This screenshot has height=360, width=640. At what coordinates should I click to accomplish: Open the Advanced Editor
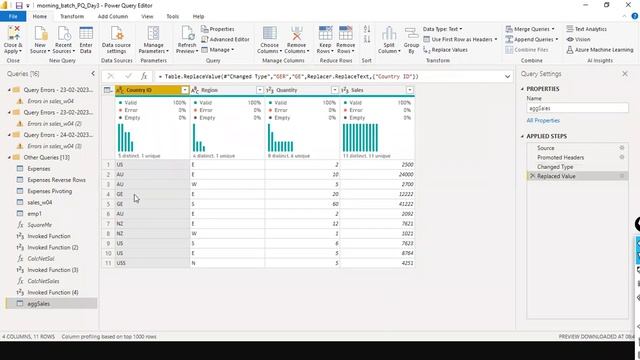tap(225, 39)
